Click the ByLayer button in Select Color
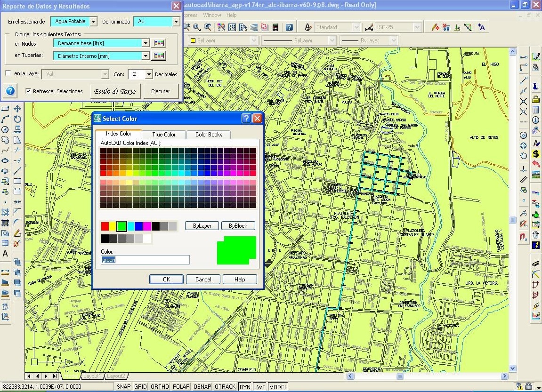The height and width of the screenshot is (392, 542). [x=202, y=226]
